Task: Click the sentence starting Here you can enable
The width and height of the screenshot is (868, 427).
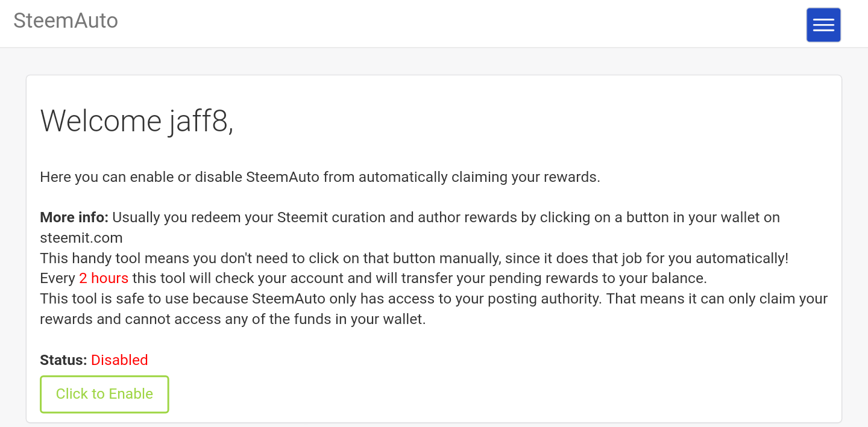Action: (319, 177)
